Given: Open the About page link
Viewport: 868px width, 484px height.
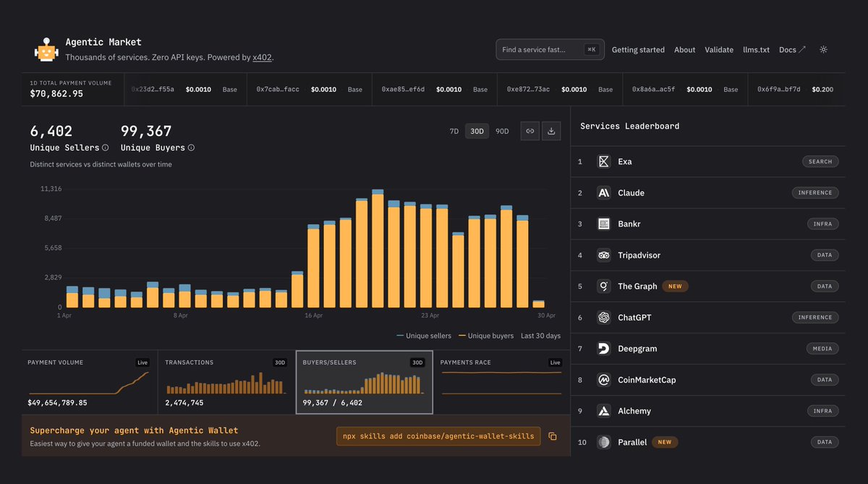Looking at the screenshot, I should [x=684, y=50].
